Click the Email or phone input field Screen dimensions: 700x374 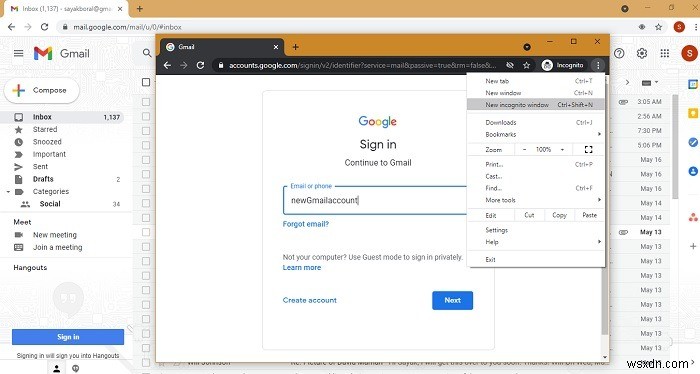(x=375, y=200)
